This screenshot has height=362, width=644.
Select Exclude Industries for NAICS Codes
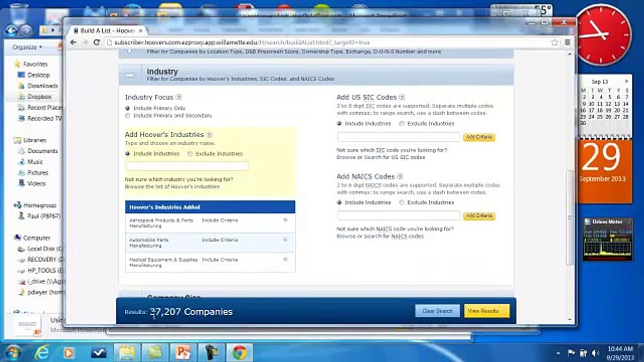tap(401, 202)
